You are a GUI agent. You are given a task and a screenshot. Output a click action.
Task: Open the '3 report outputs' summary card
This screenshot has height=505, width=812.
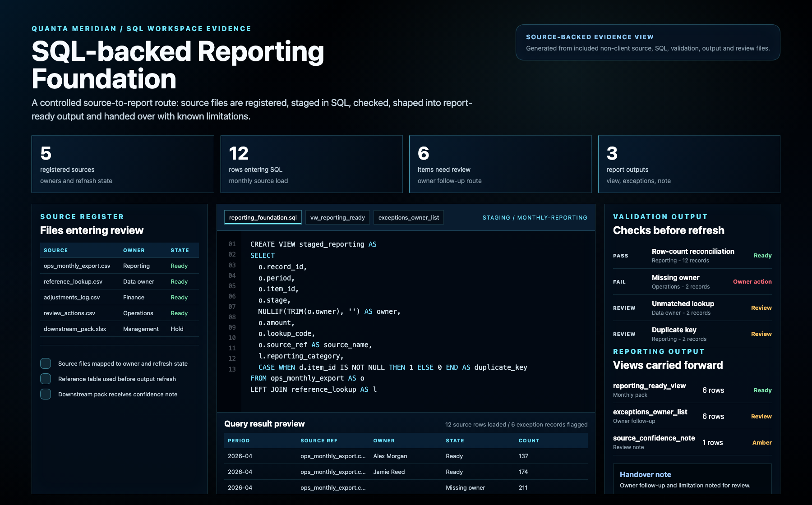click(x=689, y=164)
